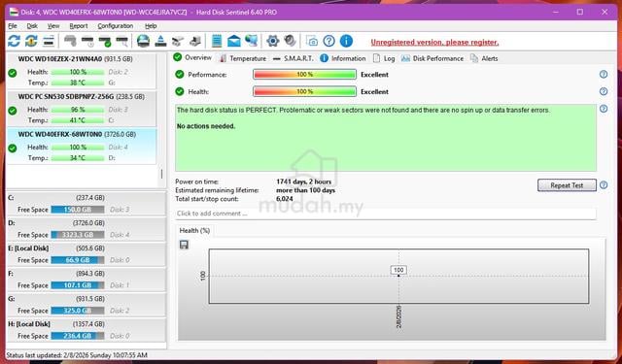This screenshot has height=364, width=622.
Task: Click the disk with magnifier toolbar icon
Action: (121, 41)
